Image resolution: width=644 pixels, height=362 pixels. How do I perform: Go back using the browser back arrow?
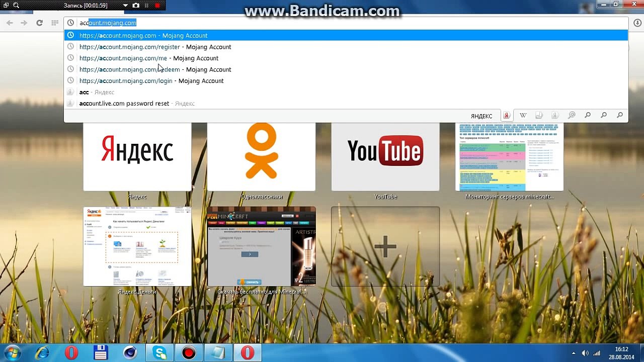click(10, 23)
